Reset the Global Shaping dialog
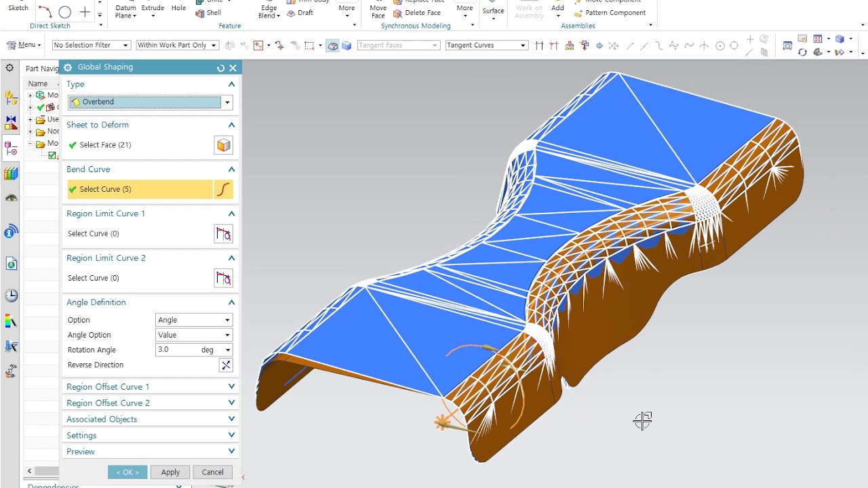Viewport: 868px width, 488px height. [x=220, y=68]
